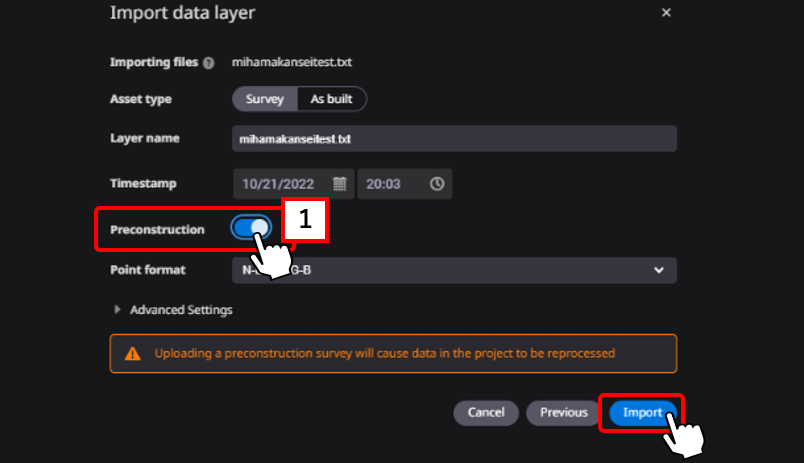The image size is (804, 463).
Task: Click the clock icon in the time field
Action: point(437,184)
